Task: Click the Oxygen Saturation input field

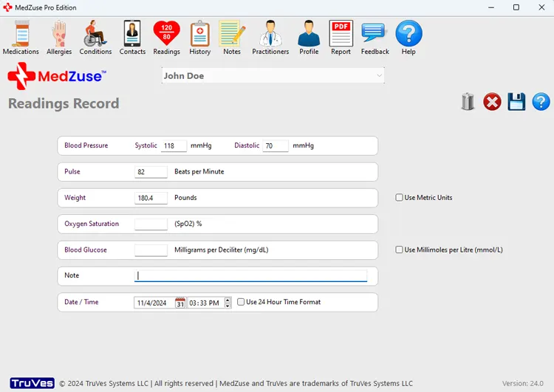Action: click(151, 224)
